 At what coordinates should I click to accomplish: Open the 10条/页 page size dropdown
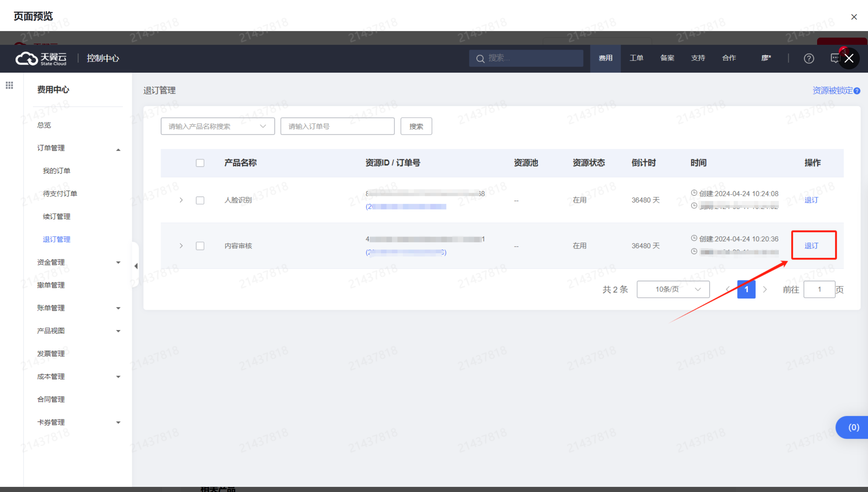[673, 290]
